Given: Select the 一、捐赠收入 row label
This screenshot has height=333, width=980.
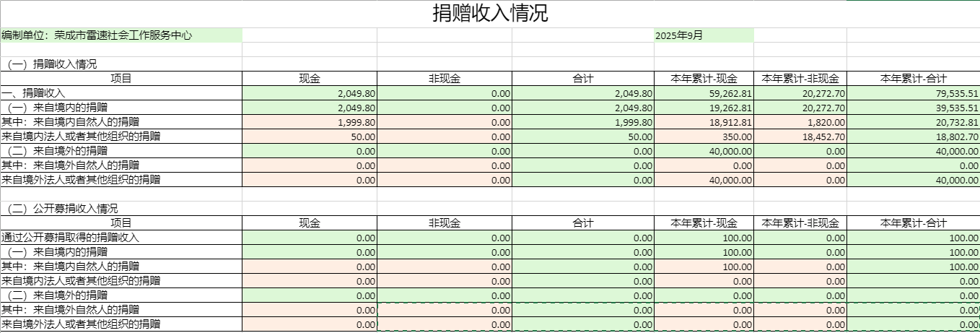Looking at the screenshot, I should pyautogui.click(x=34, y=93).
